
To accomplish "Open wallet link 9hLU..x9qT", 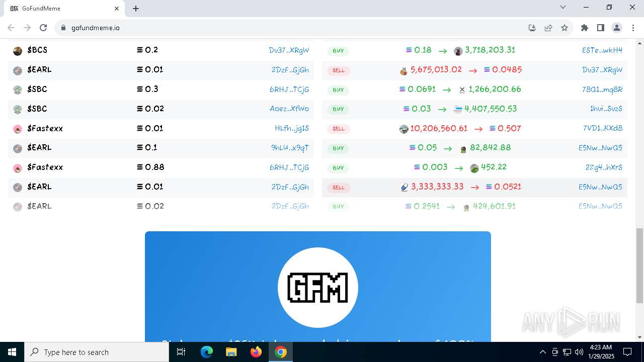I will 290,148.
